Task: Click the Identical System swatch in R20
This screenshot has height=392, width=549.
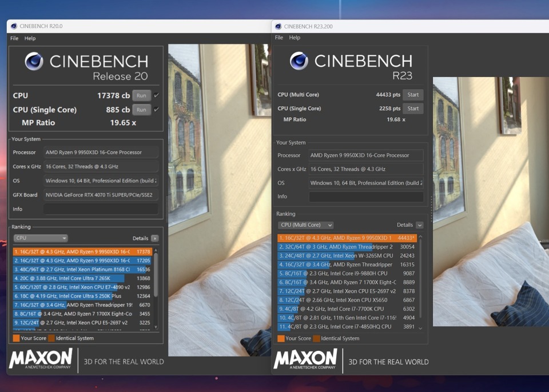Action: 51,338
